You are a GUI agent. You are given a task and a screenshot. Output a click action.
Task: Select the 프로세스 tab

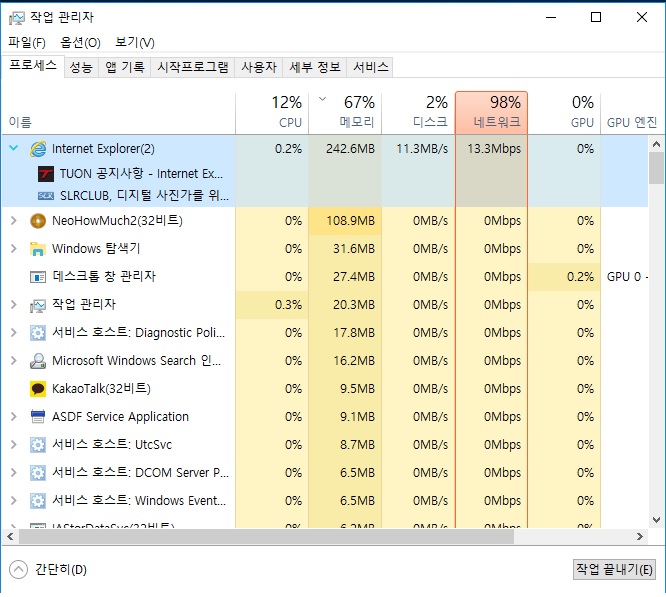pyautogui.click(x=33, y=66)
